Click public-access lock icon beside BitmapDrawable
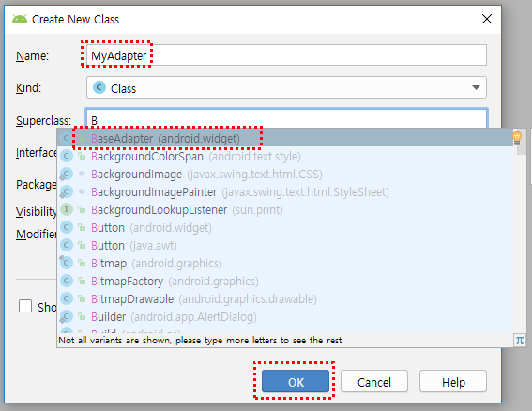The height and width of the screenshot is (411, 532). click(x=82, y=299)
